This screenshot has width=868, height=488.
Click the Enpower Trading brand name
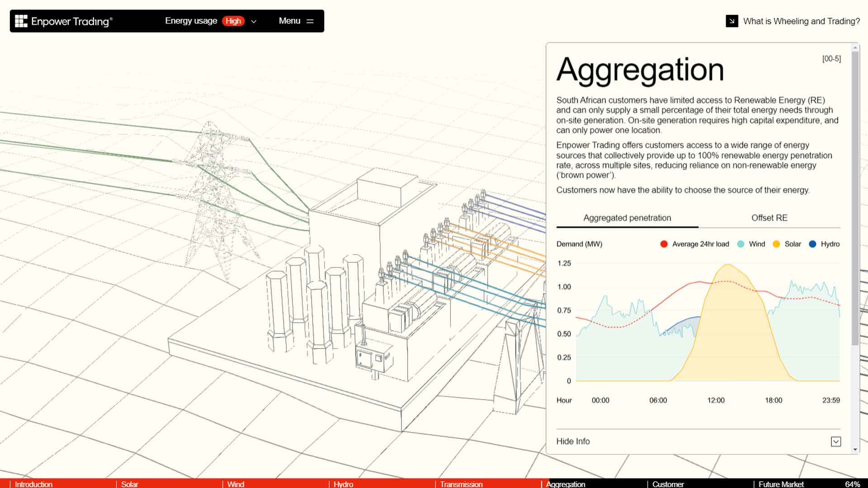click(x=71, y=21)
